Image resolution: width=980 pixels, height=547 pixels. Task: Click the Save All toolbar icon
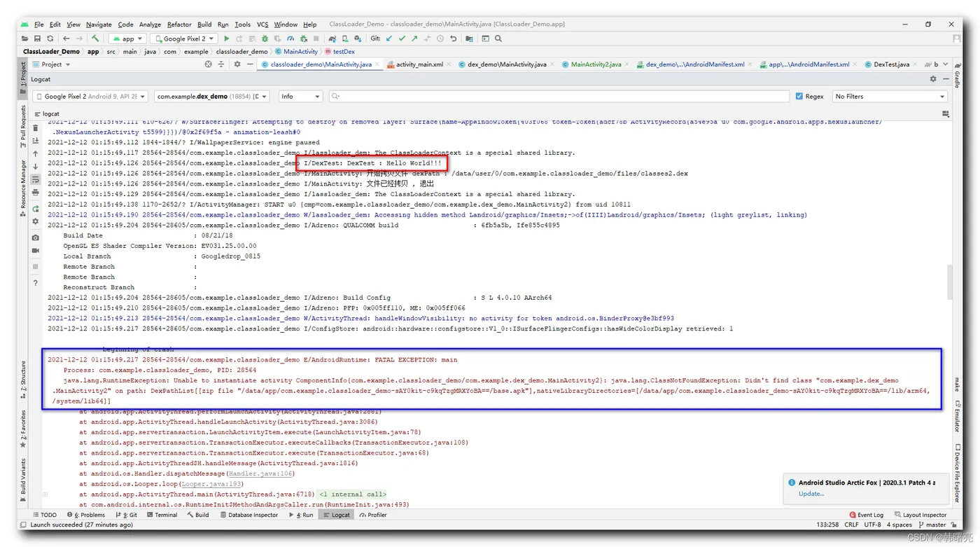(x=38, y=39)
